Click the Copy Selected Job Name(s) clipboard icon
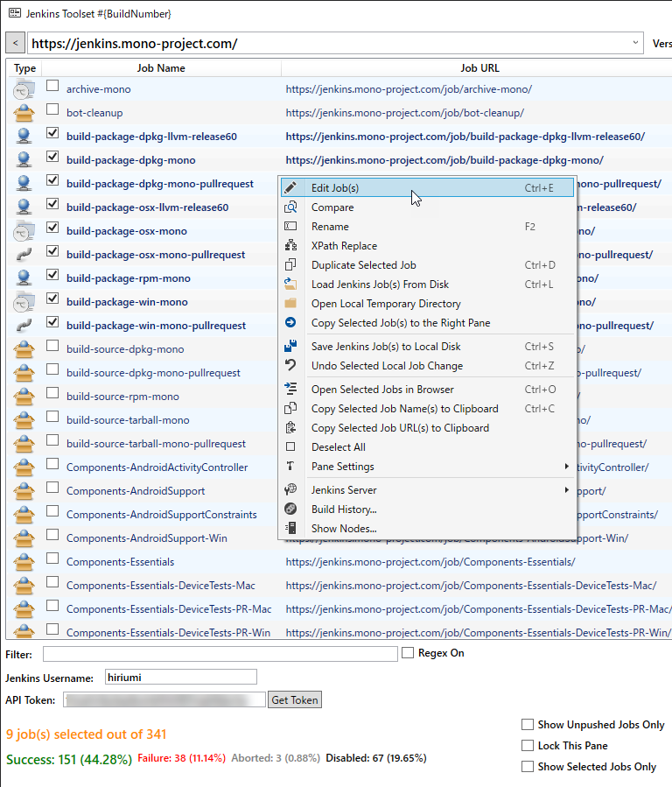This screenshot has height=787, width=672. click(290, 408)
